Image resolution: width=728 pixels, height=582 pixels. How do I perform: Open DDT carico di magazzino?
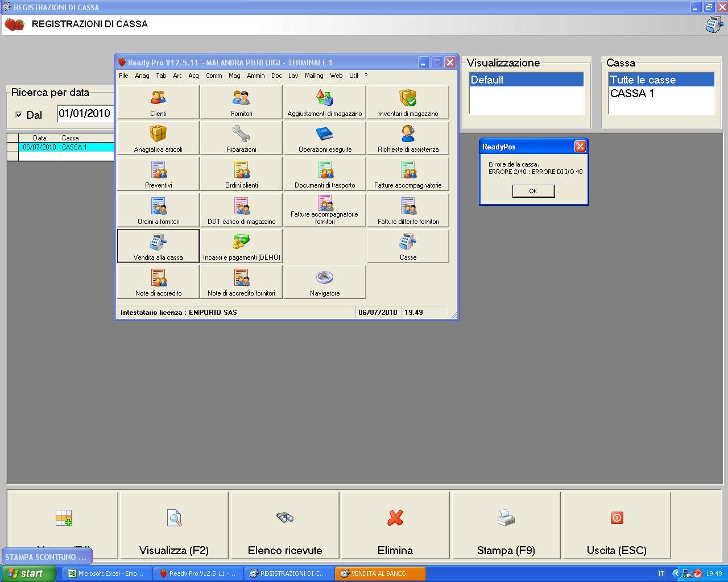tap(241, 210)
